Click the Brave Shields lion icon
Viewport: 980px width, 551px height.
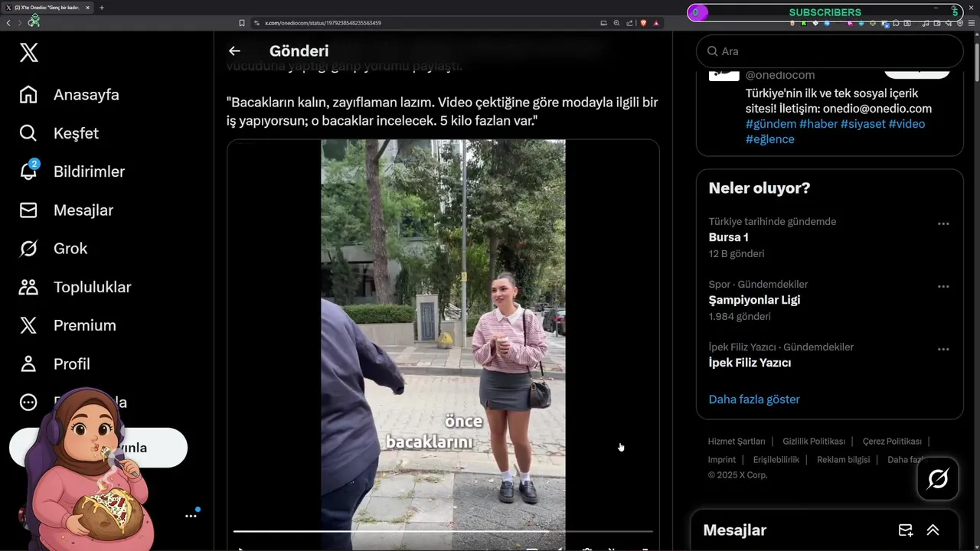click(643, 23)
